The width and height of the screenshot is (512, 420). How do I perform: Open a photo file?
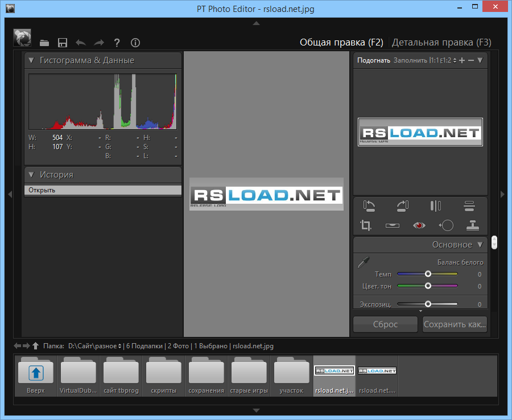click(44, 42)
